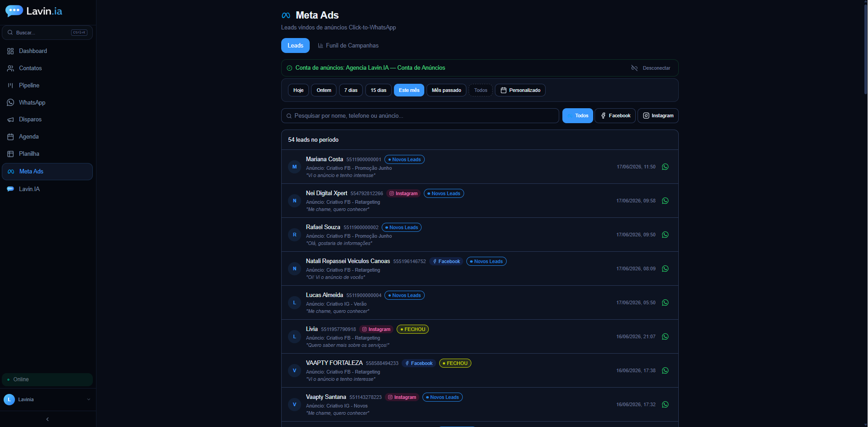868x427 pixels.
Task: Open WhatsApp chat for Rafael Souza lead
Action: tap(665, 235)
